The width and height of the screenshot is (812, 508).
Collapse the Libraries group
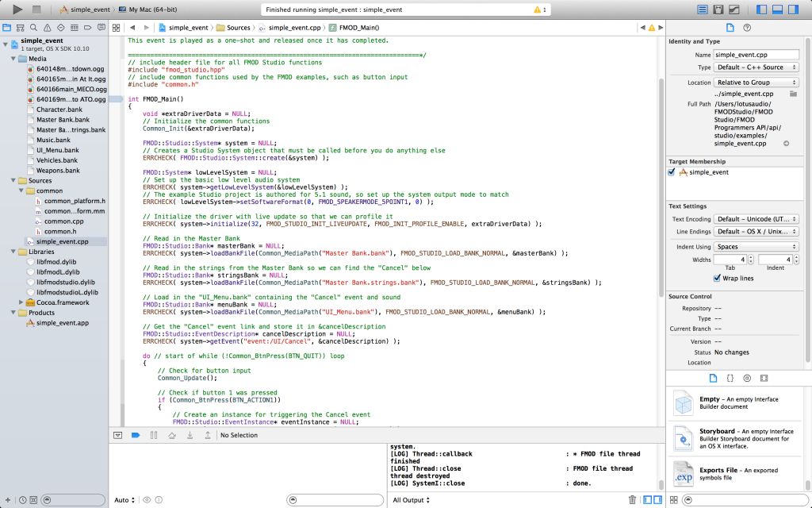pos(13,252)
